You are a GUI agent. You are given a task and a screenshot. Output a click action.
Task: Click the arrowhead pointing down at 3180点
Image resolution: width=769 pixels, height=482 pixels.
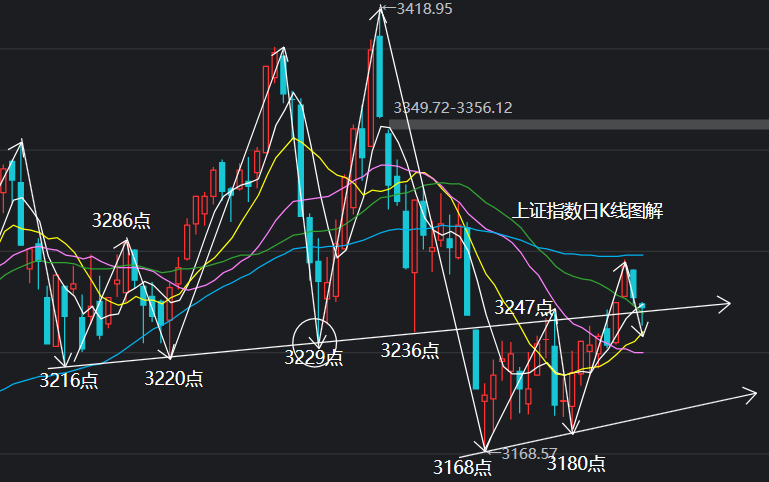tap(572, 427)
